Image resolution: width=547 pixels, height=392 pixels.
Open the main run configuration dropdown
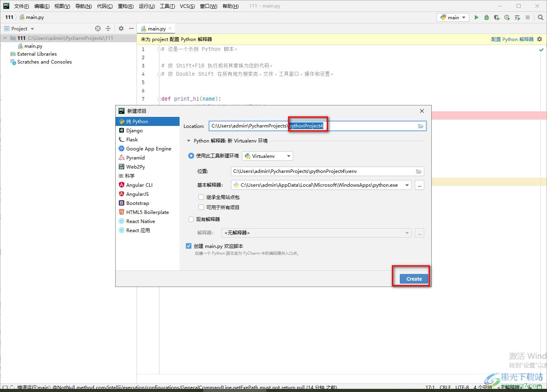pyautogui.click(x=453, y=17)
